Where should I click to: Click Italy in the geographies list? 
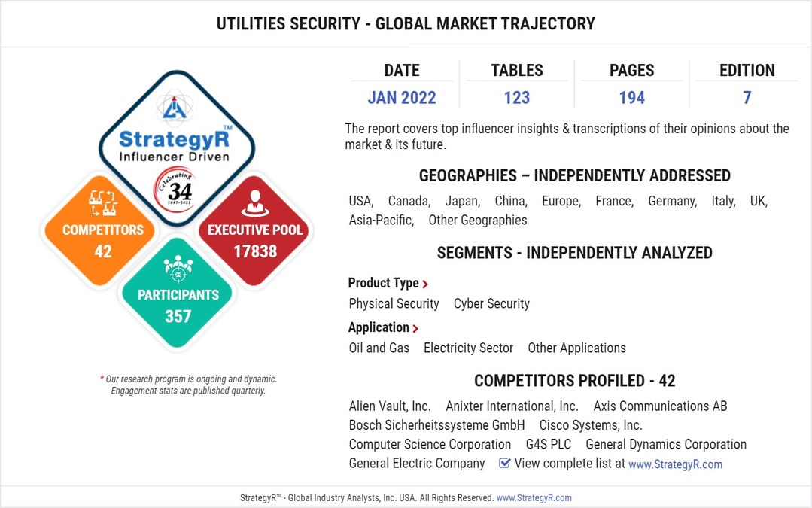[x=723, y=201]
